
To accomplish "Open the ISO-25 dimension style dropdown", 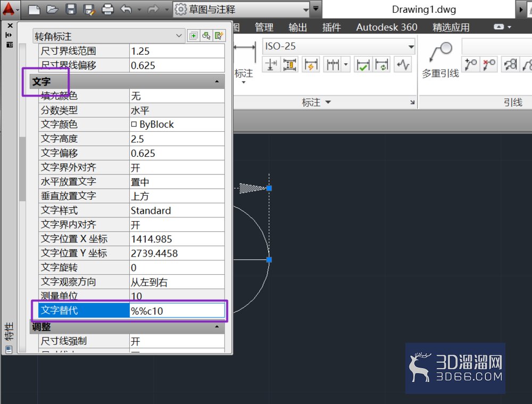I will [x=339, y=46].
